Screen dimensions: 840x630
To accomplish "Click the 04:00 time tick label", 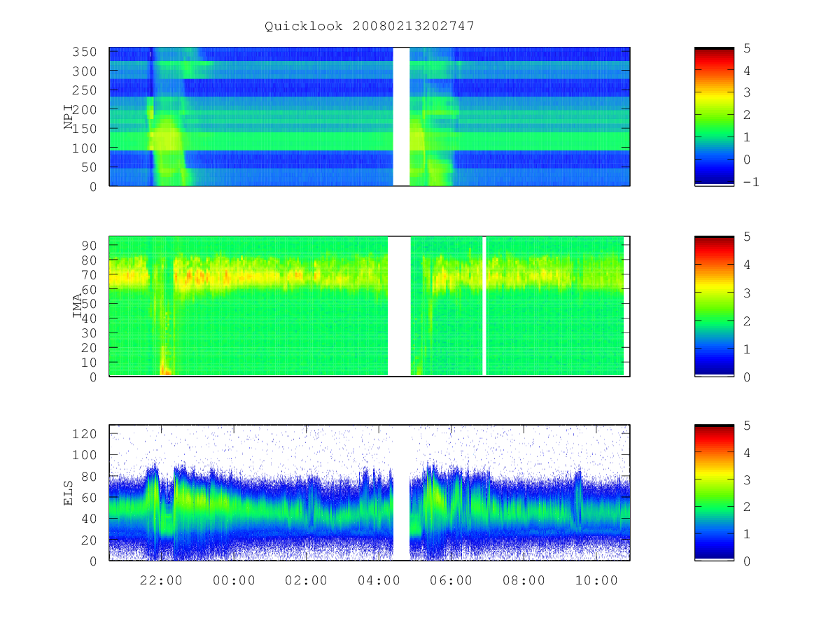I will pyautogui.click(x=379, y=580).
